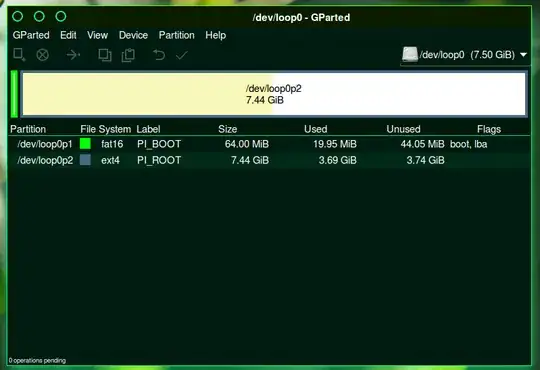The width and height of the screenshot is (540, 370).
Task: Open the Device menu
Action: (x=133, y=35)
